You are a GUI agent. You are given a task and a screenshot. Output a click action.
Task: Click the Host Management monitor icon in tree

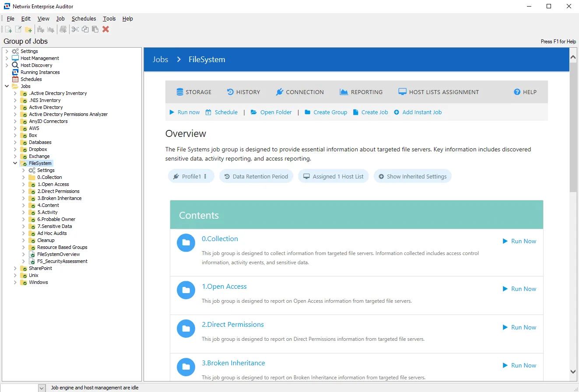click(x=15, y=58)
